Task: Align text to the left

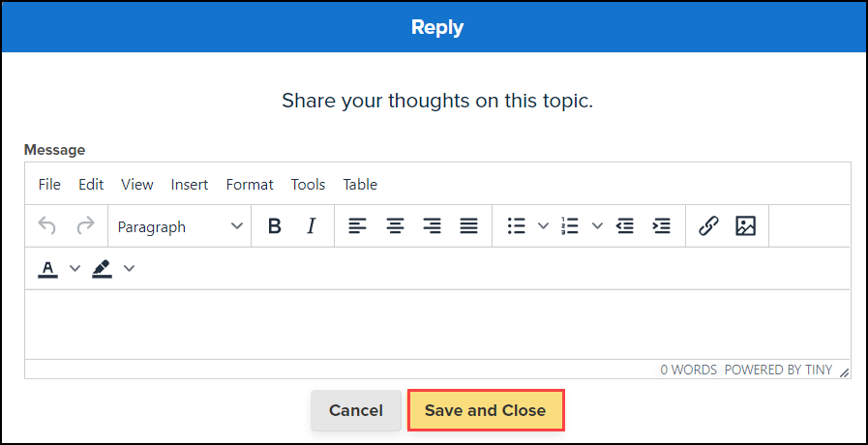Action: click(358, 226)
